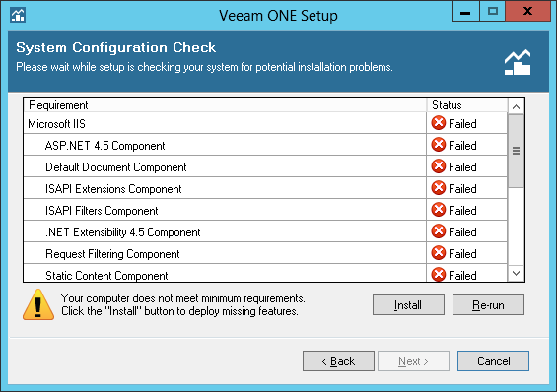Select the Status column header

coord(466,105)
